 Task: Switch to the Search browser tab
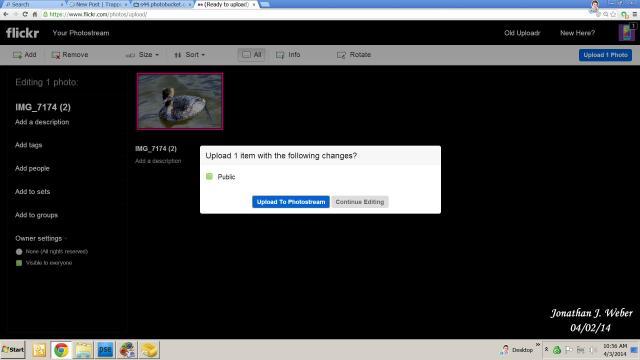(x=33, y=4)
